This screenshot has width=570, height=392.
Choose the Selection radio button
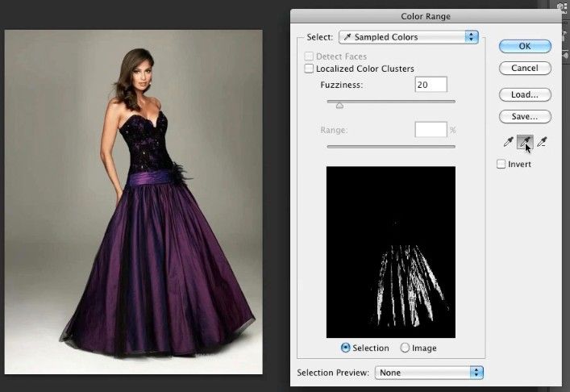click(x=346, y=348)
